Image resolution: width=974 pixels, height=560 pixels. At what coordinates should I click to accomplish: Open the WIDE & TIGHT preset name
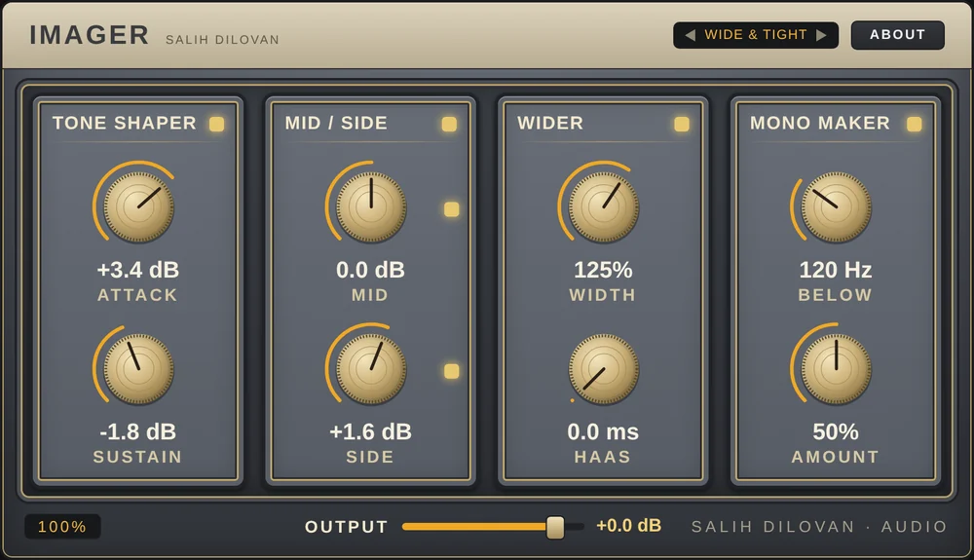[x=756, y=35]
